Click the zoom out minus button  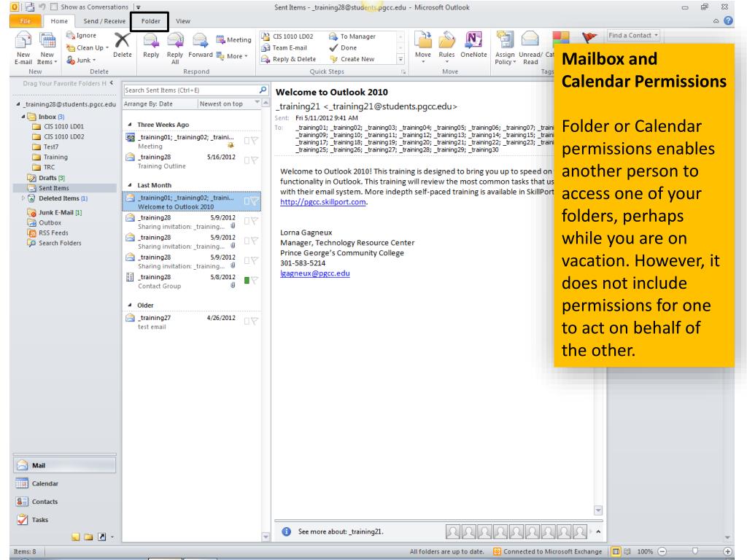(662, 551)
